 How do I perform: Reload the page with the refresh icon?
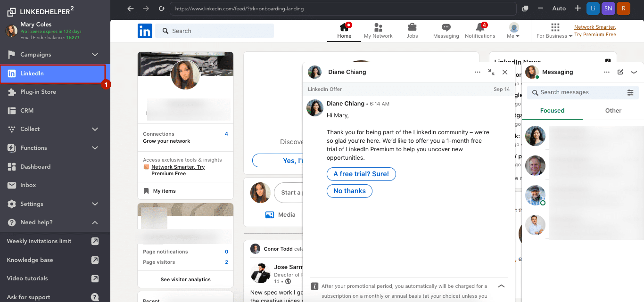(162, 8)
